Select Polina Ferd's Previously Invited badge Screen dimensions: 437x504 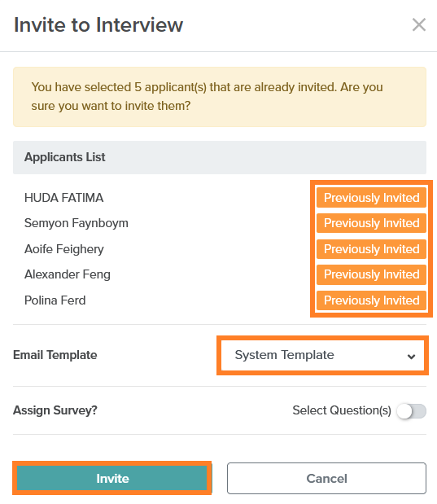click(x=371, y=300)
